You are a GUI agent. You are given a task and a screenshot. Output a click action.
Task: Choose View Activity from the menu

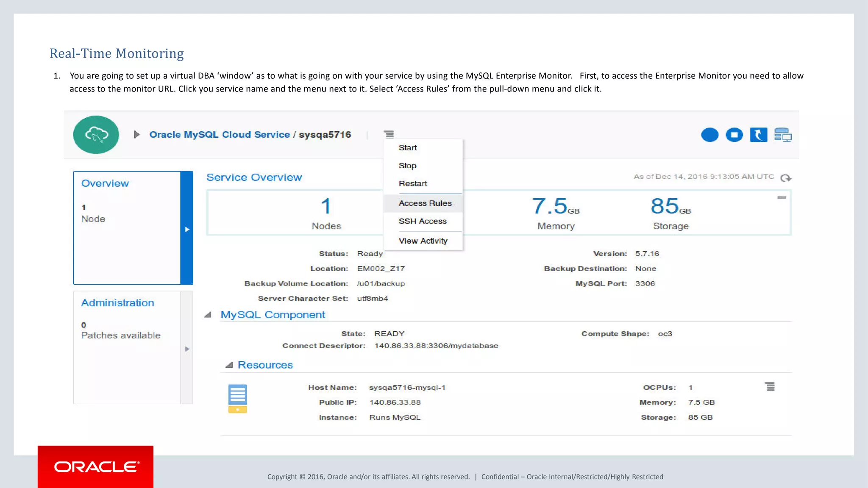coord(423,241)
